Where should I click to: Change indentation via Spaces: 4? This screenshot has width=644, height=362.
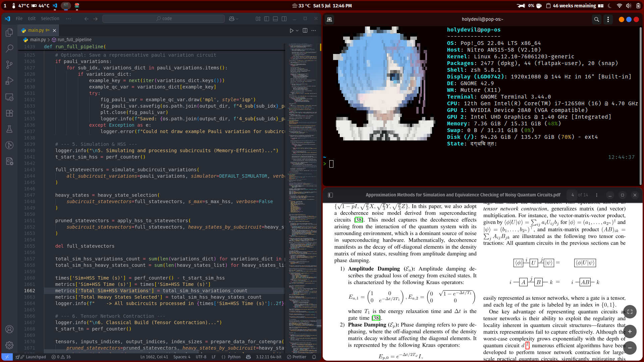point(182,357)
